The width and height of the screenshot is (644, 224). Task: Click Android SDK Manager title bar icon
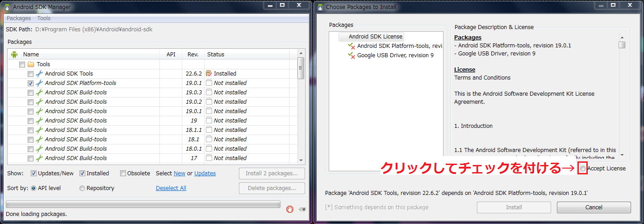pos(8,7)
